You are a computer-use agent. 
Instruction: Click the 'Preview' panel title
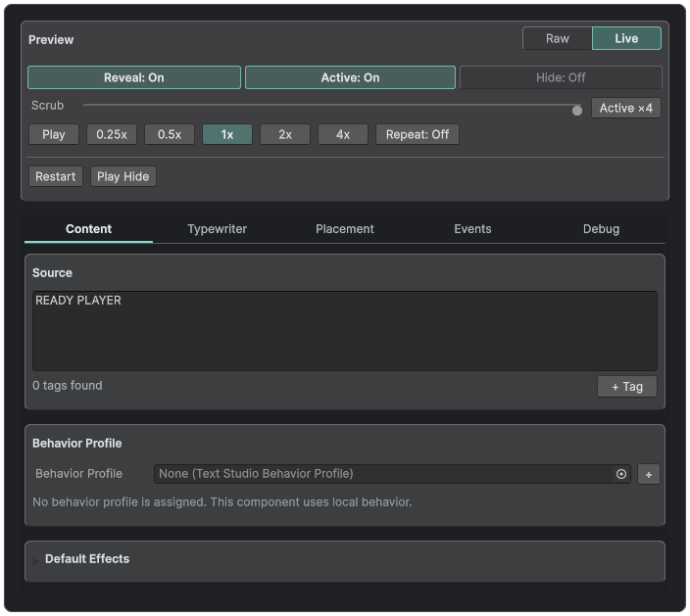[x=51, y=40]
